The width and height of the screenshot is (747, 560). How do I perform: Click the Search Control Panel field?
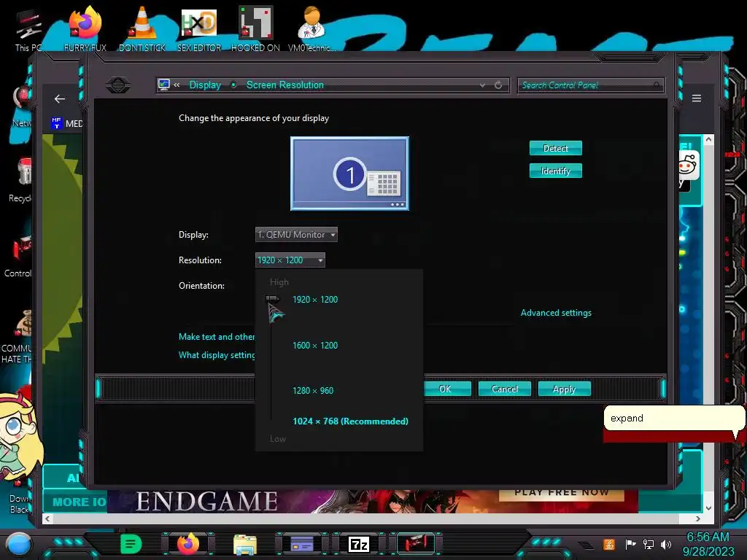pyautogui.click(x=591, y=85)
